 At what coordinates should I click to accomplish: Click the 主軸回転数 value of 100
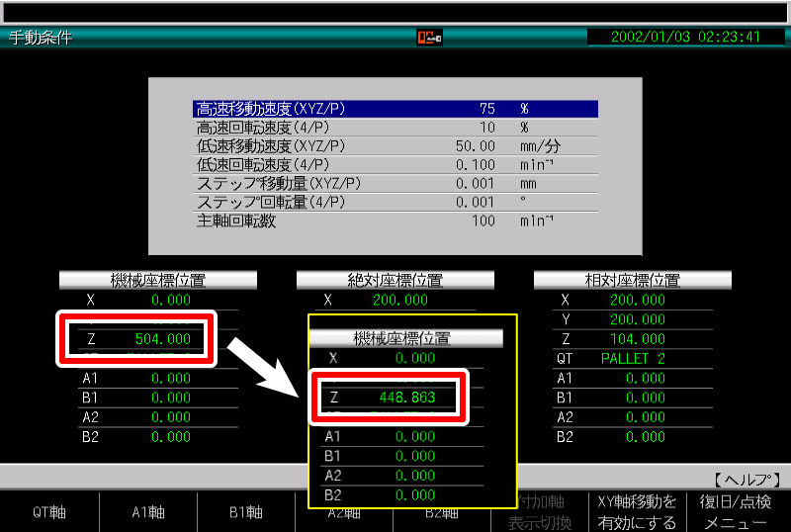coord(483,222)
